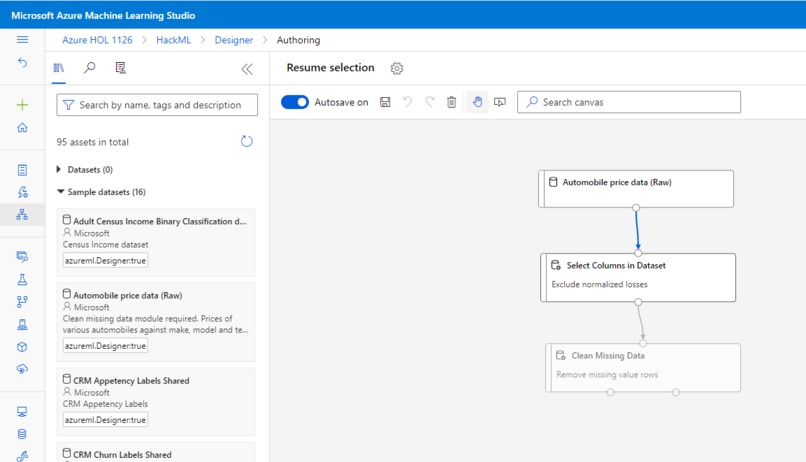Open Compute monitor icon in sidebar
Image resolution: width=806 pixels, height=462 pixels.
(x=22, y=412)
